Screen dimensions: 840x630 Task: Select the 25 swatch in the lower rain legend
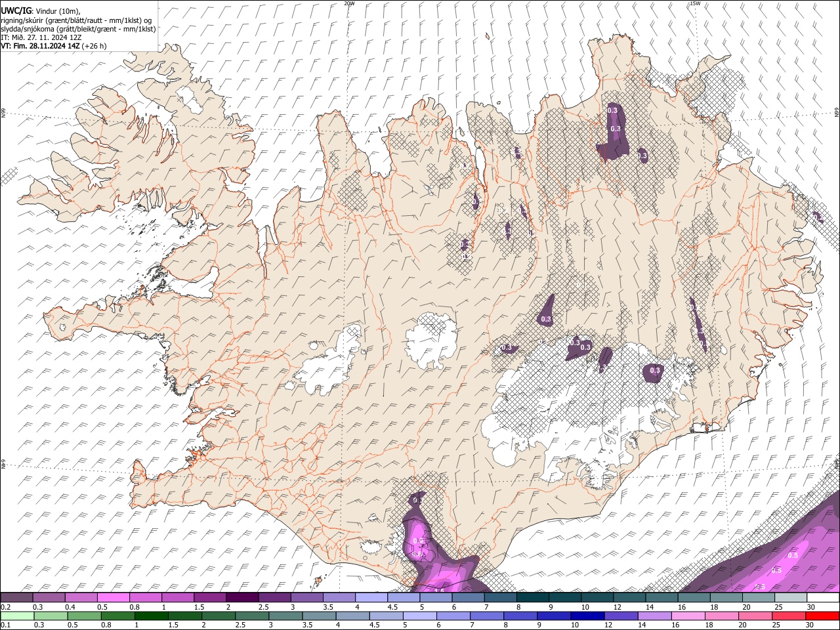788,616
